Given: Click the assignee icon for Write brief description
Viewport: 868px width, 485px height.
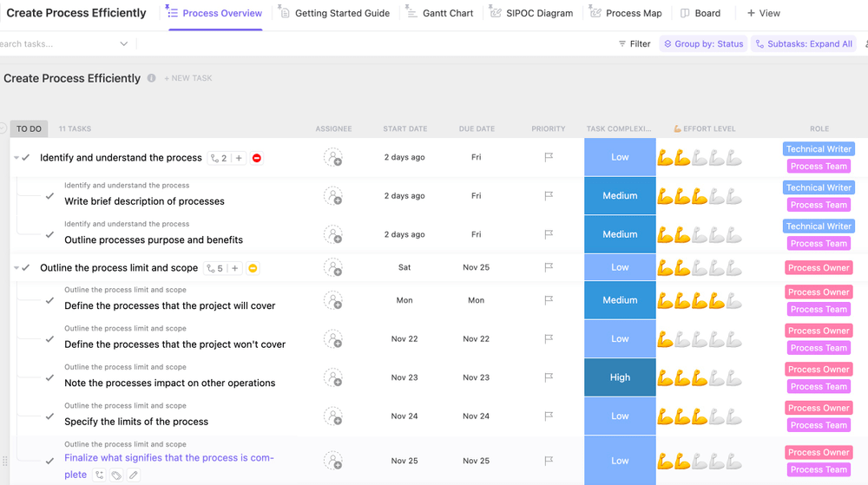Looking at the screenshot, I should (x=333, y=196).
